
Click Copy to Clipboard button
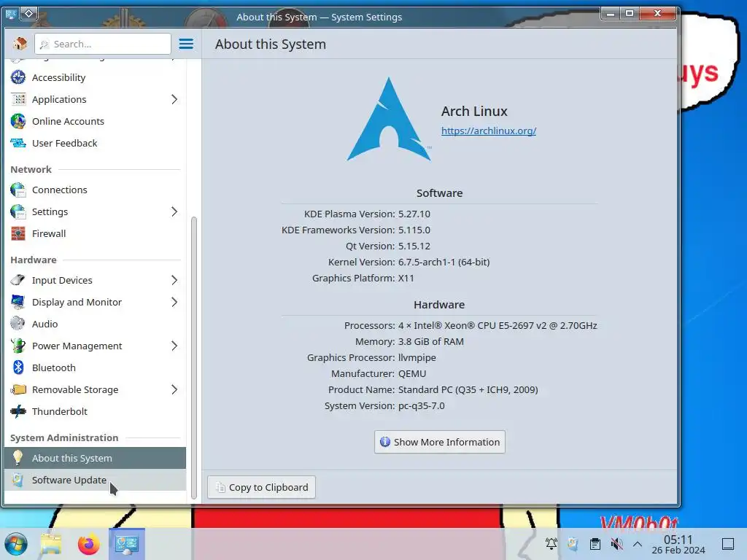click(x=262, y=487)
